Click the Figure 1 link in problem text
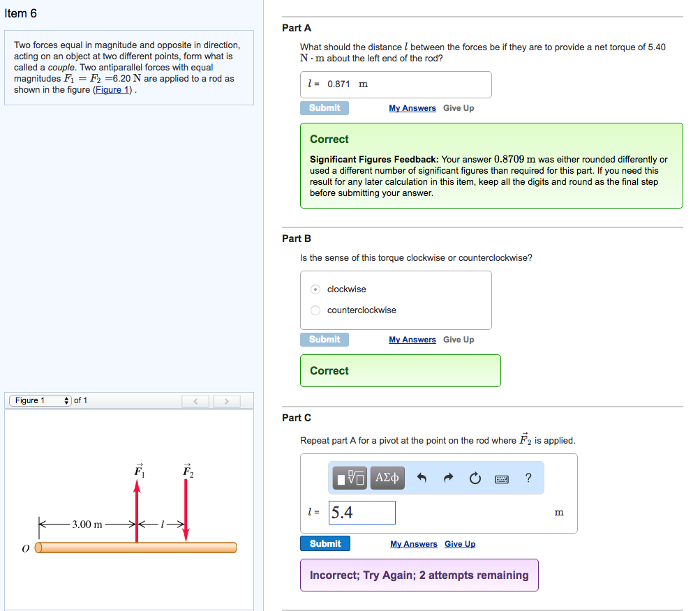The height and width of the screenshot is (611, 700). pyautogui.click(x=112, y=90)
